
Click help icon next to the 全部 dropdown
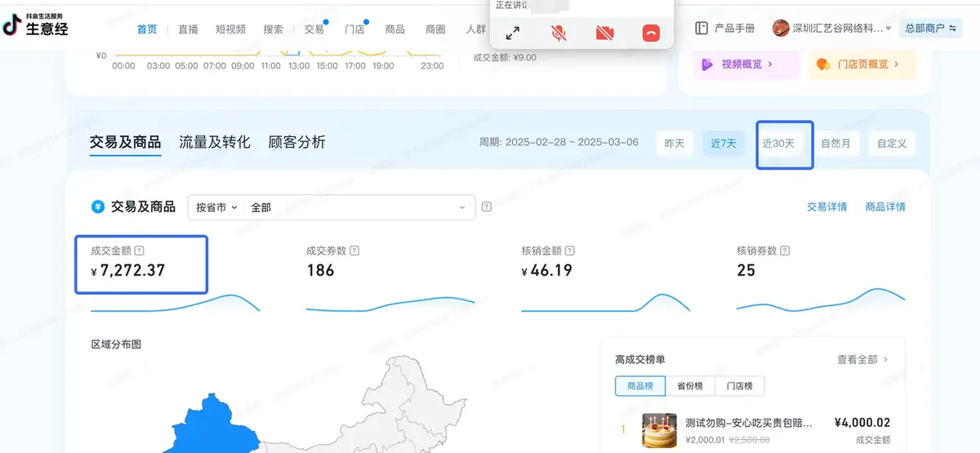(x=487, y=207)
